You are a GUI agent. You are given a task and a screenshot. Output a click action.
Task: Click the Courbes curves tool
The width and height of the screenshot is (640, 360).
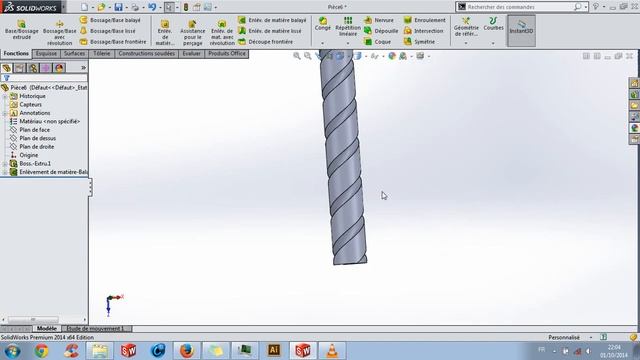pyautogui.click(x=493, y=24)
